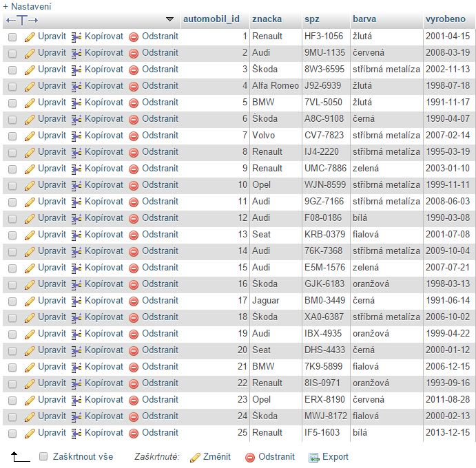The height and width of the screenshot is (468, 476).
Task: Select the checkbox for Volvo row 7
Action: (12, 136)
